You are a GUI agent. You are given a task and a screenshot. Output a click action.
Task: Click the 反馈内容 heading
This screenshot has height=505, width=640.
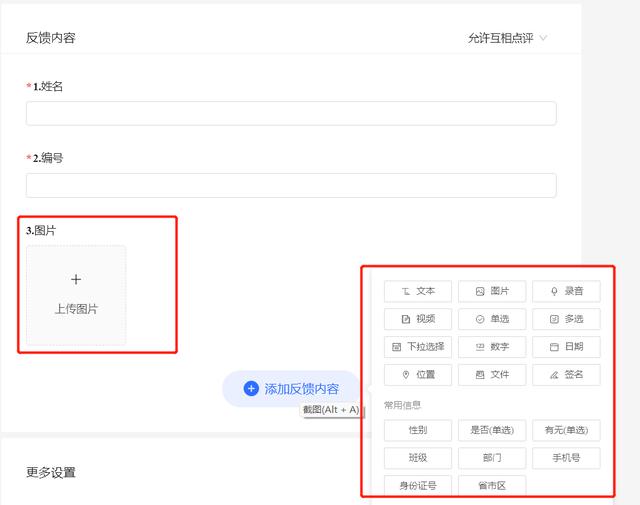point(51,38)
